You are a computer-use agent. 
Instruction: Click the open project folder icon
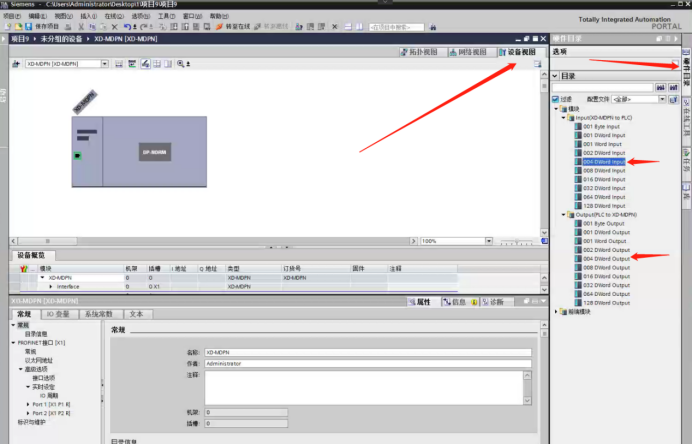point(19,27)
